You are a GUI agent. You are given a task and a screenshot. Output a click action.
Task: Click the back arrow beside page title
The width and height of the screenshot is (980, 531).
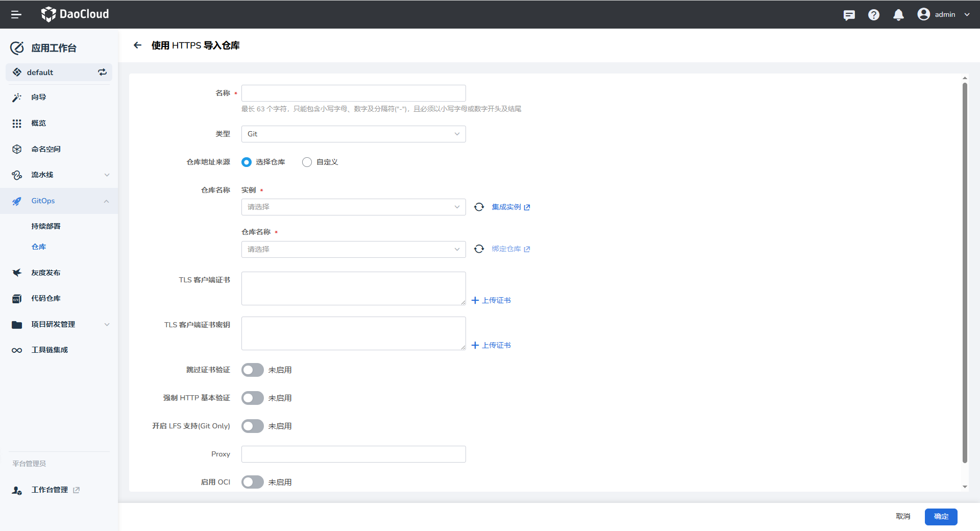click(137, 45)
